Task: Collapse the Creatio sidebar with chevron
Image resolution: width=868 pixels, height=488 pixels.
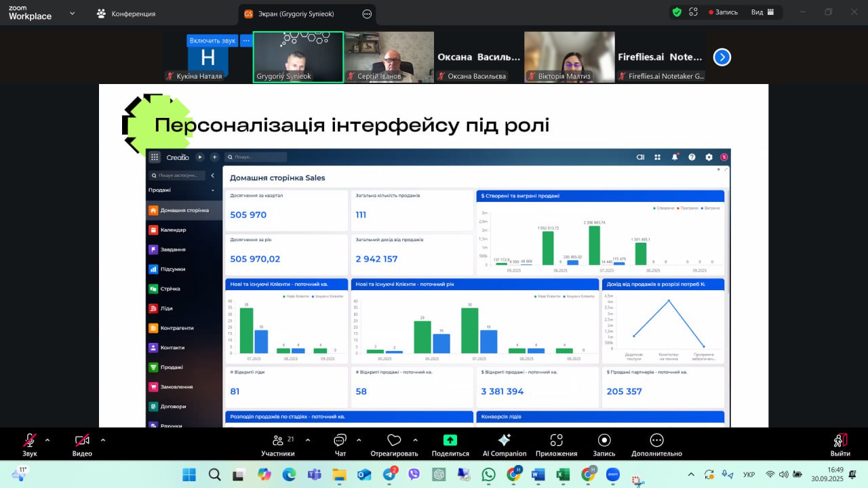Action: pos(212,175)
